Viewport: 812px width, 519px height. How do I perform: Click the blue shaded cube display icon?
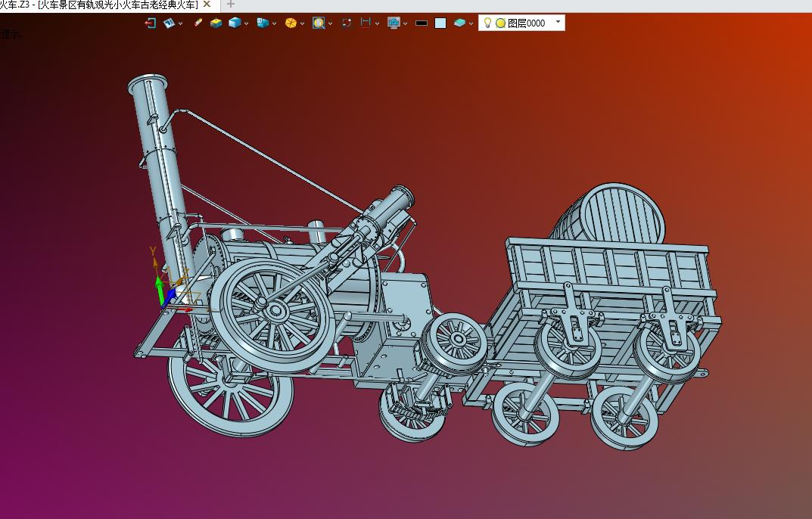coord(235,23)
